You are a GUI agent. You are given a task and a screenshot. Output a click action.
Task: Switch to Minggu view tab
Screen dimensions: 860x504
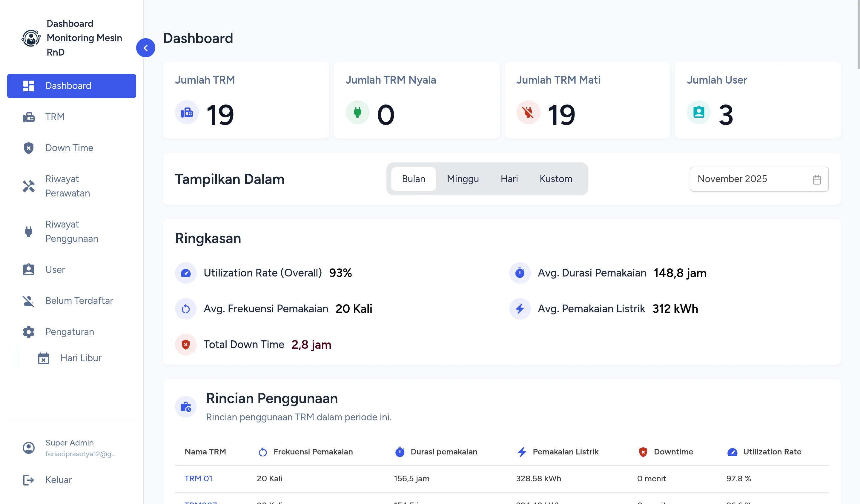tap(463, 179)
